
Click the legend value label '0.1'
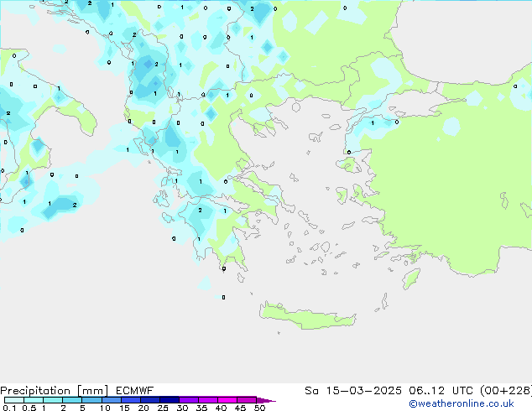tap(9, 408)
